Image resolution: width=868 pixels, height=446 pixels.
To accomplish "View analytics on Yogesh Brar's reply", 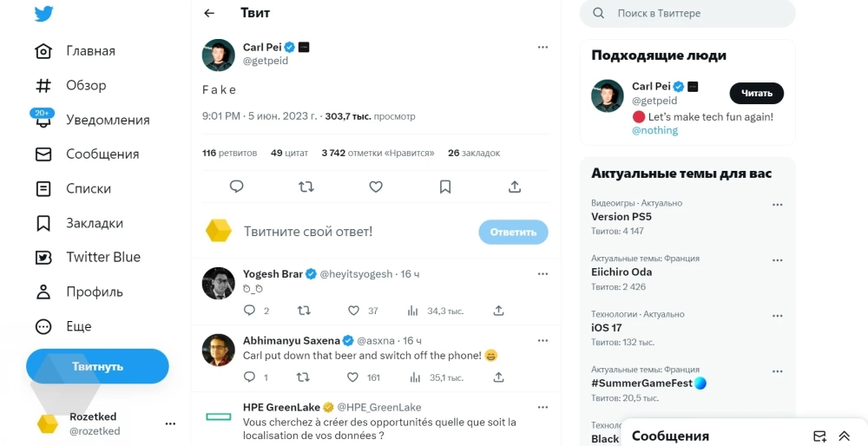I will coord(412,311).
